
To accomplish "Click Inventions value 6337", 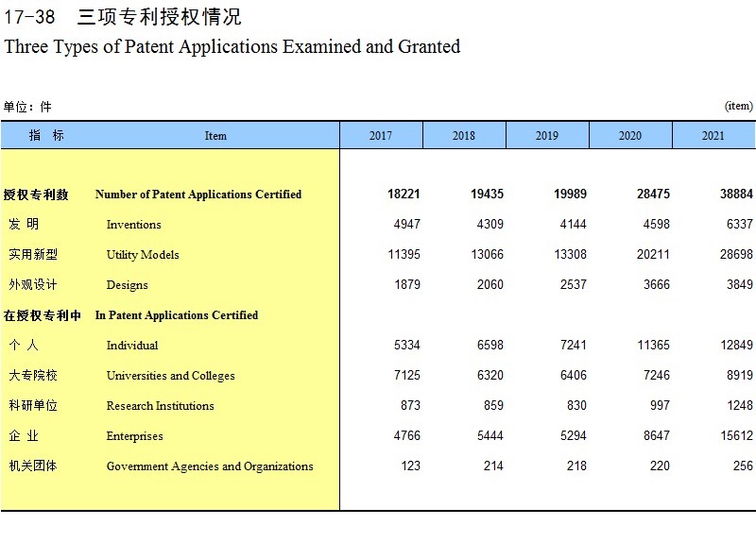I will click(740, 225).
